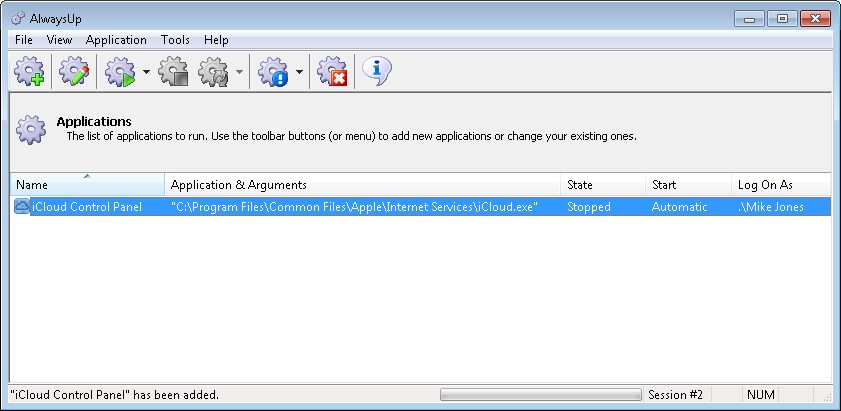Click the blue info speech bubble icon
841x411 pixels.
(377, 70)
